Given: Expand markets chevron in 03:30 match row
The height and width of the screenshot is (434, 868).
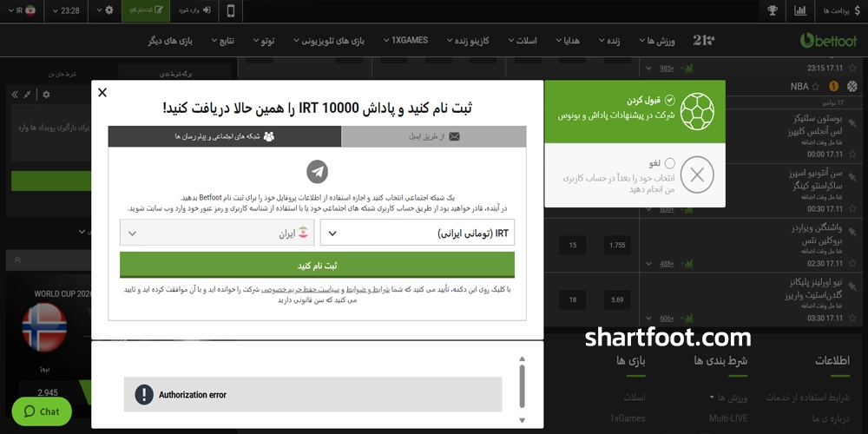Looking at the screenshot, I should 648,319.
